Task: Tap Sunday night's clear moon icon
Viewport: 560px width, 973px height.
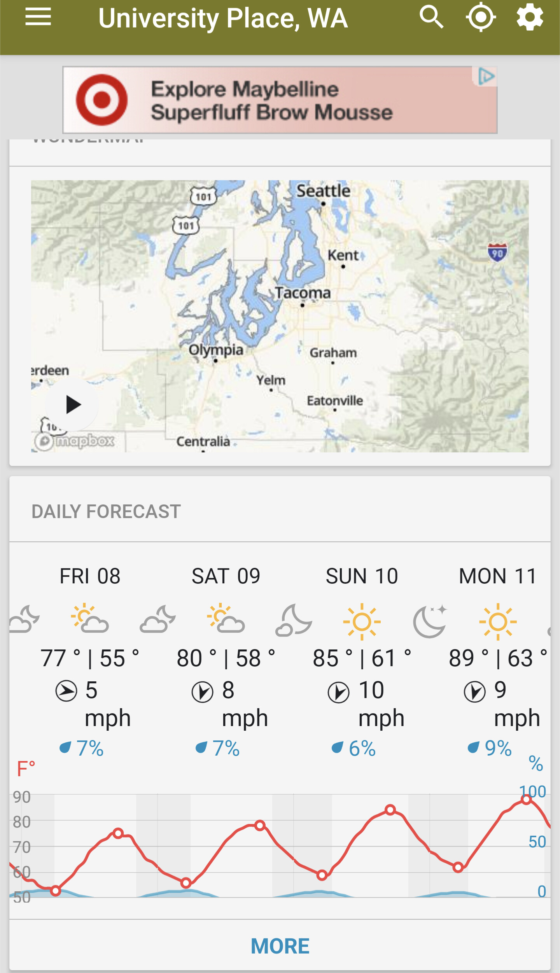Action: [x=430, y=621]
